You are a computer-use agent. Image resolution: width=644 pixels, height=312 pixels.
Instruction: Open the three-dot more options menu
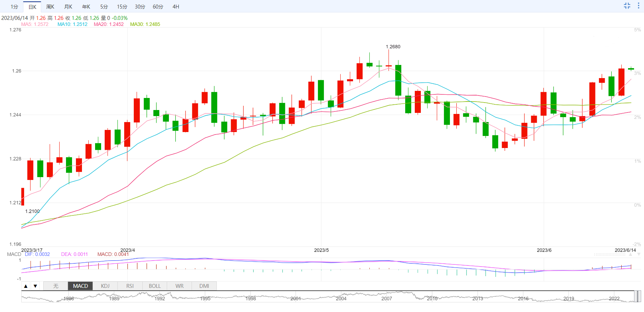pyautogui.click(x=638, y=6)
